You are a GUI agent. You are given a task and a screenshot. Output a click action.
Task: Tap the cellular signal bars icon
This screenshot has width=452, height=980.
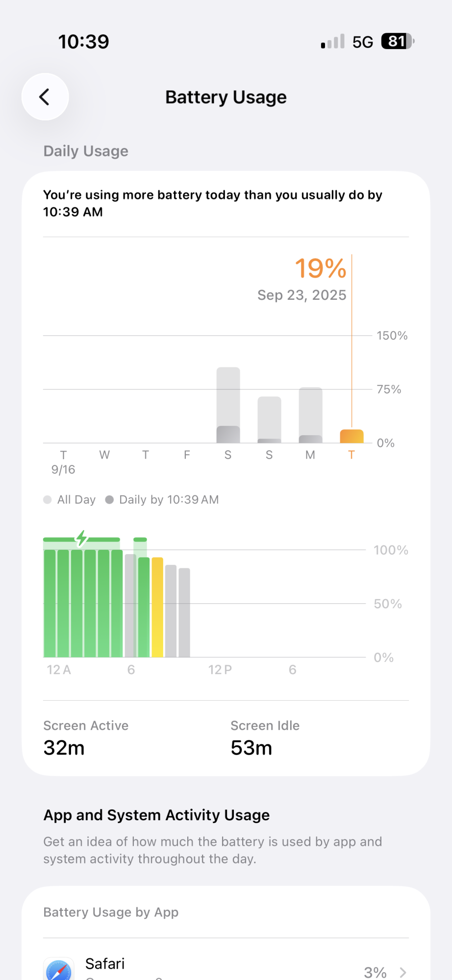[333, 42]
